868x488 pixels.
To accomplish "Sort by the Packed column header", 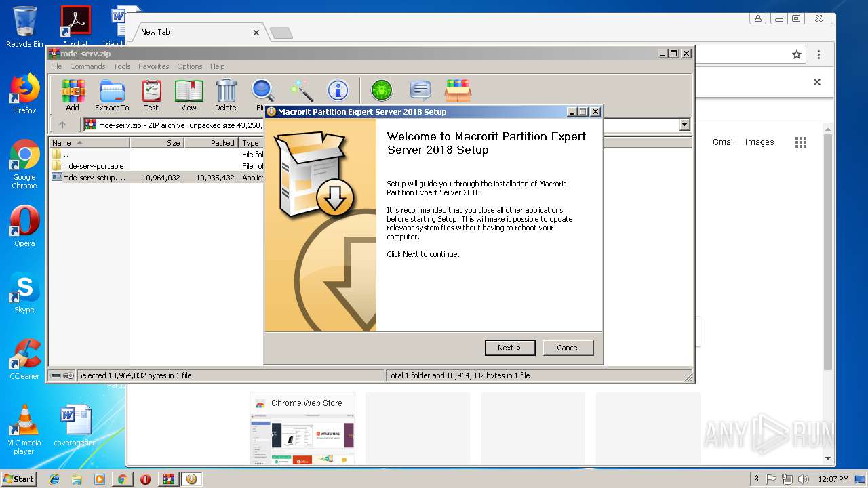I will (211, 143).
